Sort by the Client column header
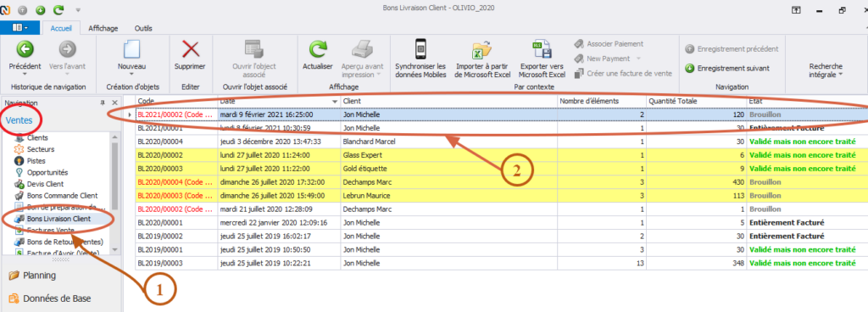 449,101
